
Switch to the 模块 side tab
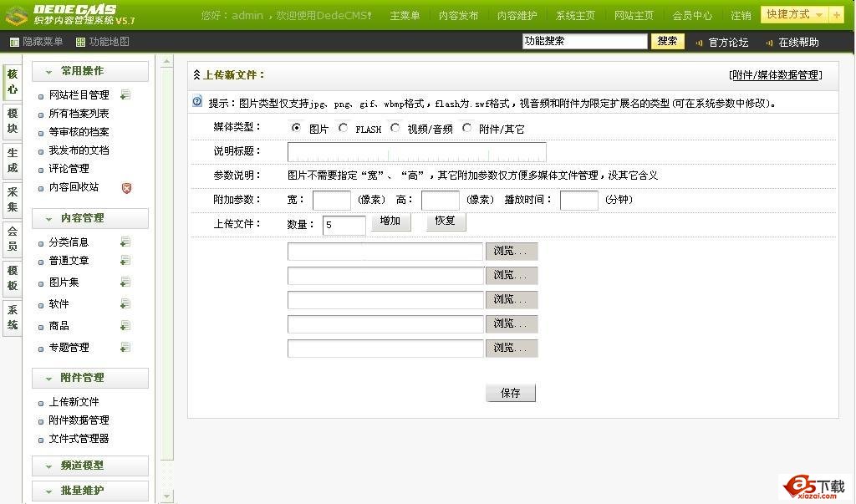point(12,121)
